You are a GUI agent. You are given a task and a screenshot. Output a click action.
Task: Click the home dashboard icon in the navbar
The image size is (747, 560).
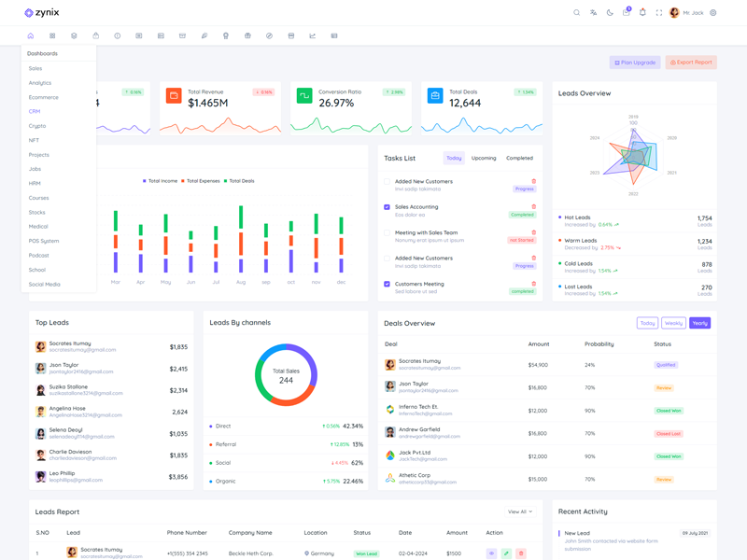pos(30,35)
